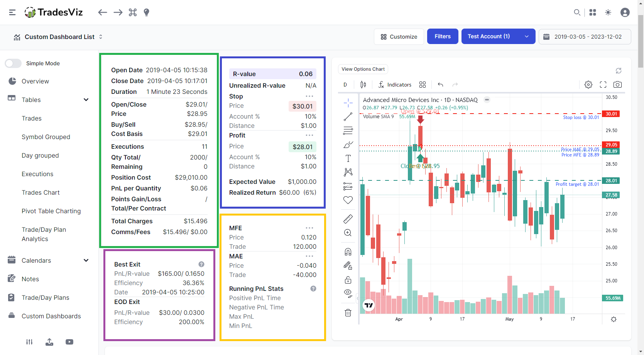Click the Customize button
The height and width of the screenshot is (355, 644).
(x=399, y=37)
